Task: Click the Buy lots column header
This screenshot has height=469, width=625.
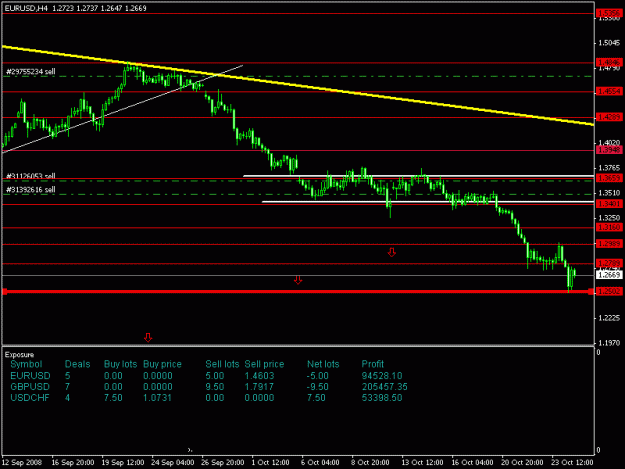Action: tap(120, 364)
